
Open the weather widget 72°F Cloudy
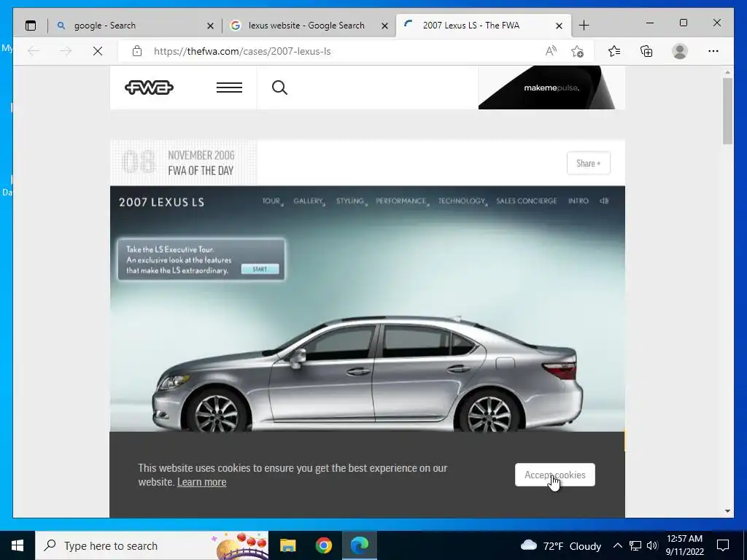tap(561, 545)
